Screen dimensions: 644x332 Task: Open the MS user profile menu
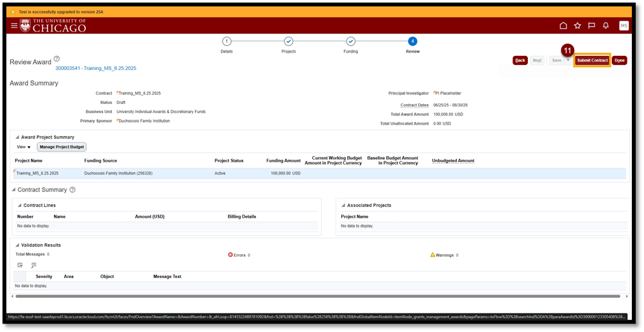[x=623, y=26]
